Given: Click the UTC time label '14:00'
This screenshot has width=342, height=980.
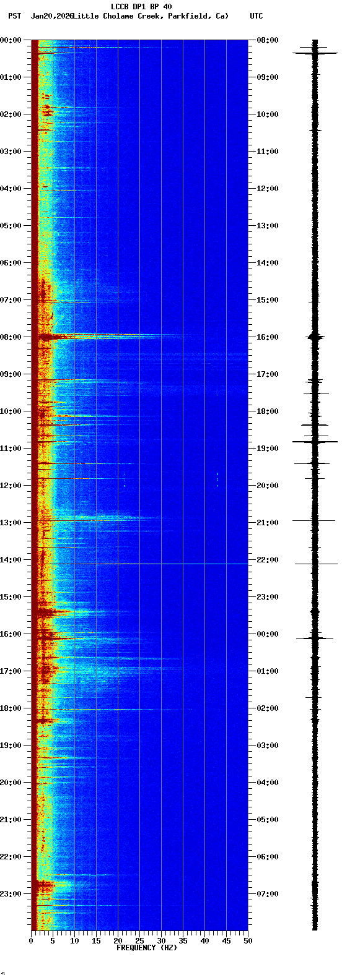Looking at the screenshot, I should (x=268, y=263).
